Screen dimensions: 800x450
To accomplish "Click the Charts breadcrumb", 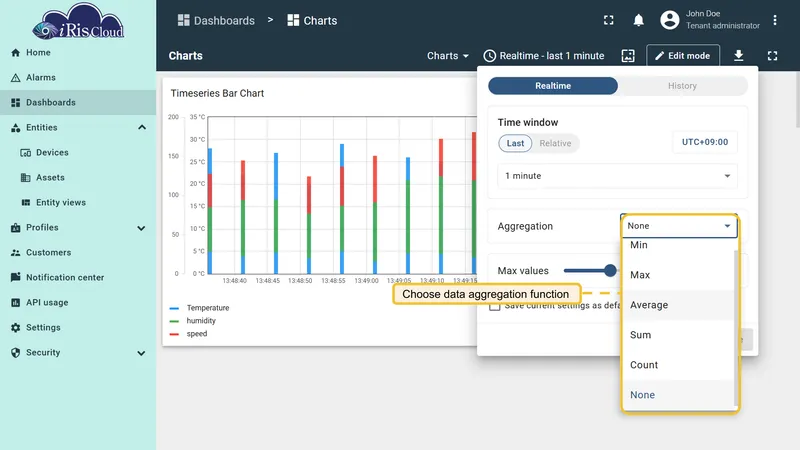I will tap(312, 20).
